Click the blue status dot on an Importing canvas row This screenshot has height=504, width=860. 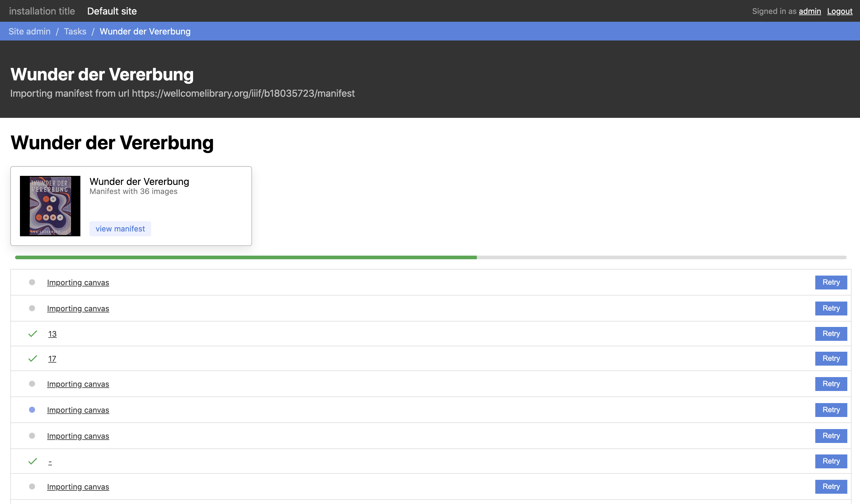(x=32, y=409)
